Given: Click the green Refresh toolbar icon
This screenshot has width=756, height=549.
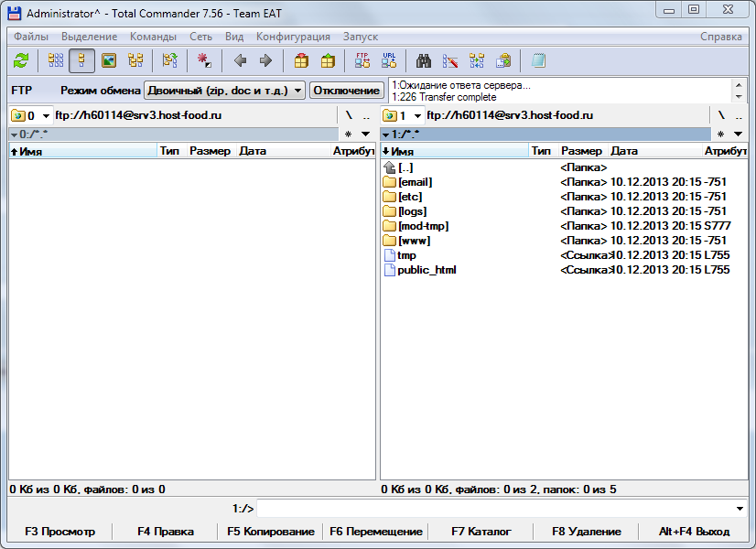Looking at the screenshot, I should pyautogui.click(x=21, y=60).
